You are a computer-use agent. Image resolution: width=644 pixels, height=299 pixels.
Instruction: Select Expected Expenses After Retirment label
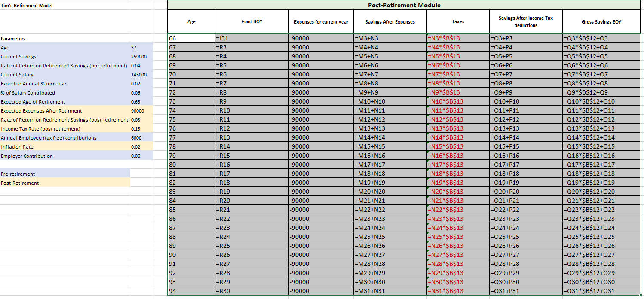pos(65,111)
